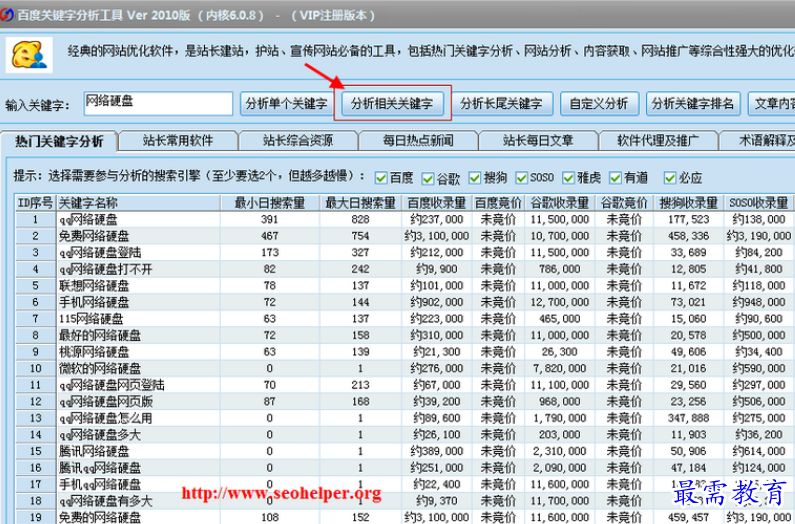This screenshot has height=524, width=795.
Task: Click the yellow mascot icon beside the description
Action: point(29,55)
